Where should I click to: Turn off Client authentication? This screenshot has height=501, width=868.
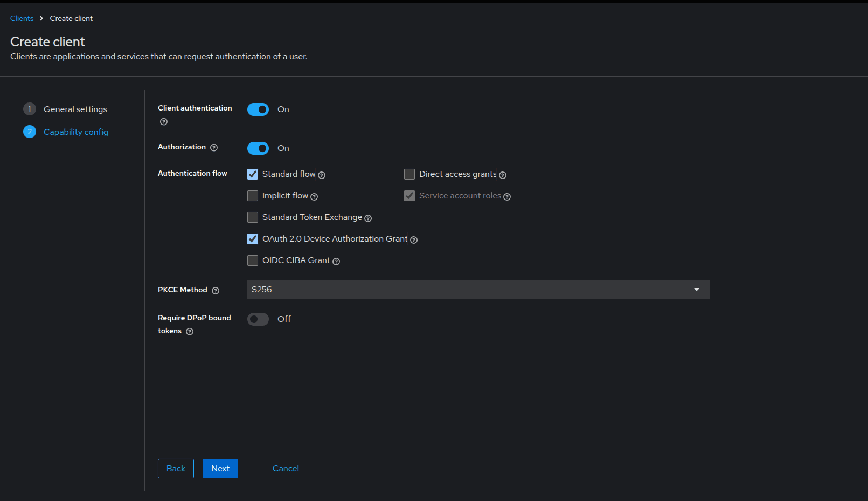click(x=258, y=109)
